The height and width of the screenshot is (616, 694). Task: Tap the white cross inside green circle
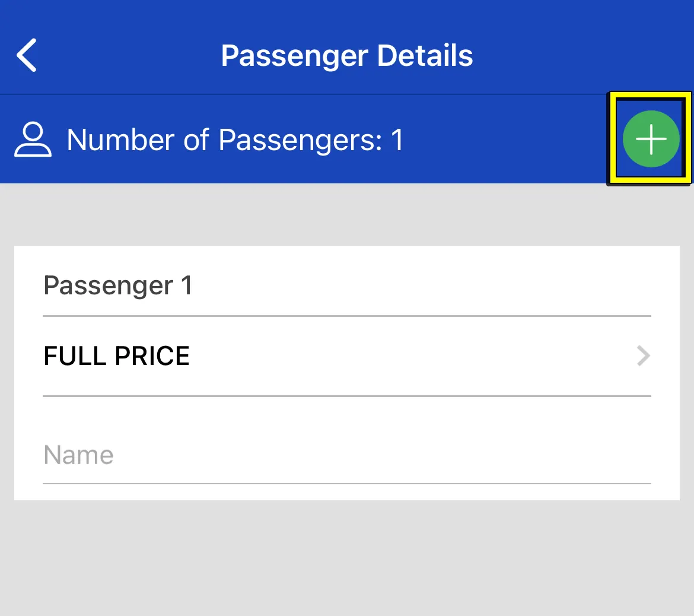click(651, 139)
